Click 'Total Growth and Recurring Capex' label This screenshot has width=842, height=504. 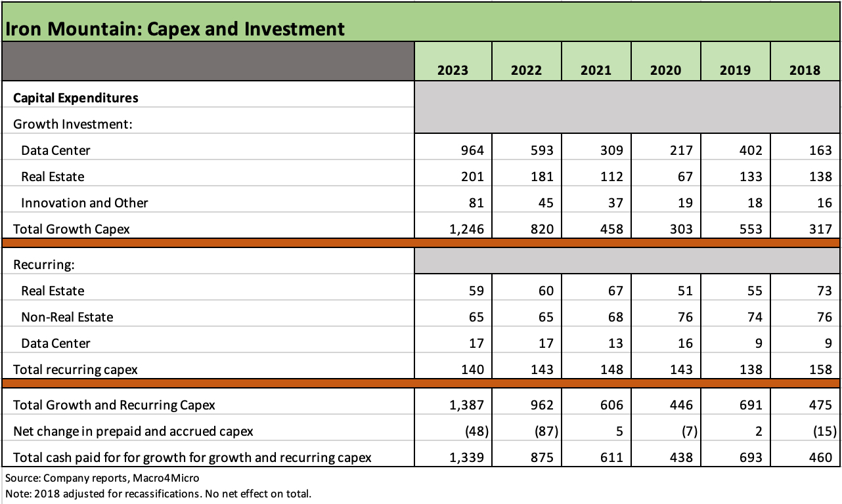[x=114, y=405]
